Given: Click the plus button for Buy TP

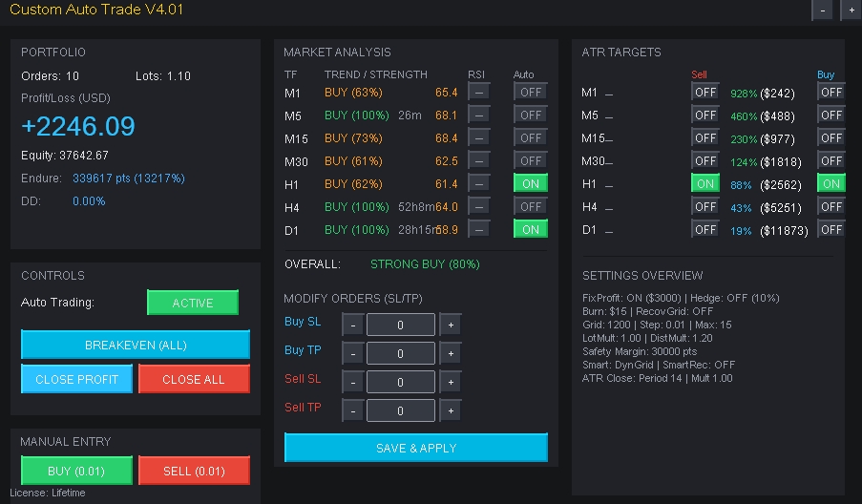Looking at the screenshot, I should pos(451,353).
